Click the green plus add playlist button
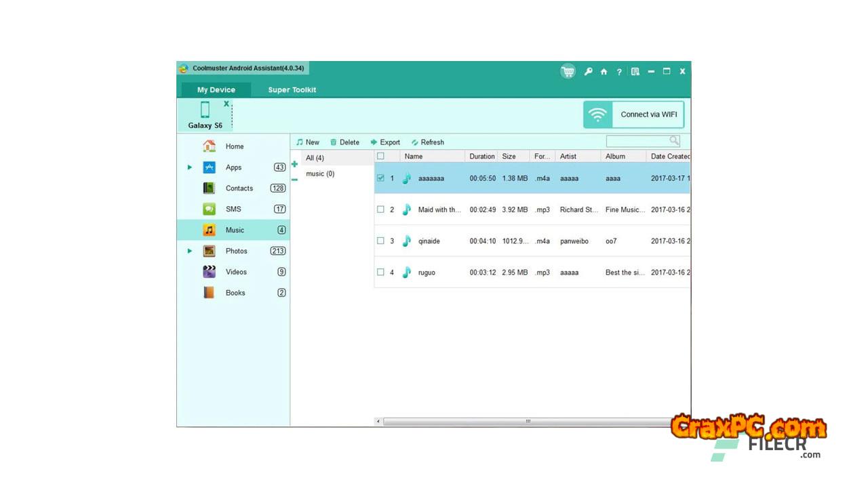 pos(294,164)
